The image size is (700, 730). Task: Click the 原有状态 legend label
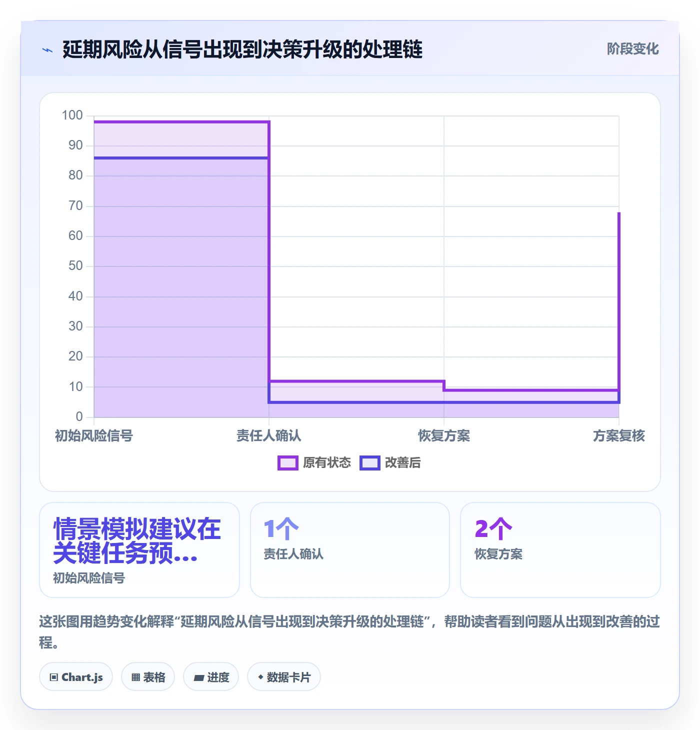327,463
